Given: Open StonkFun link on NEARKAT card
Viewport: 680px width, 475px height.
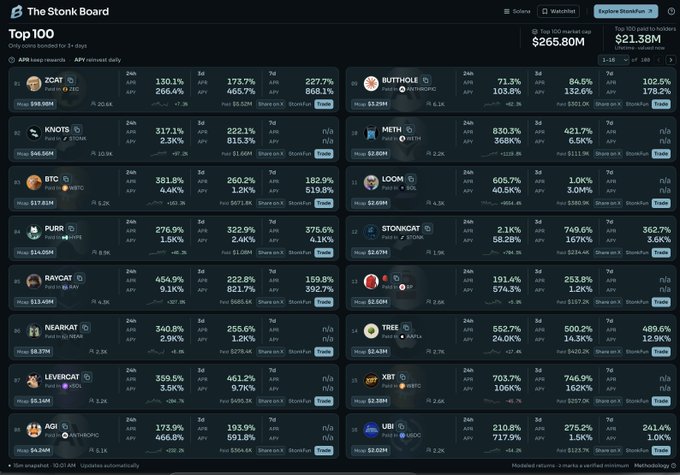Looking at the screenshot, I should [x=300, y=351].
